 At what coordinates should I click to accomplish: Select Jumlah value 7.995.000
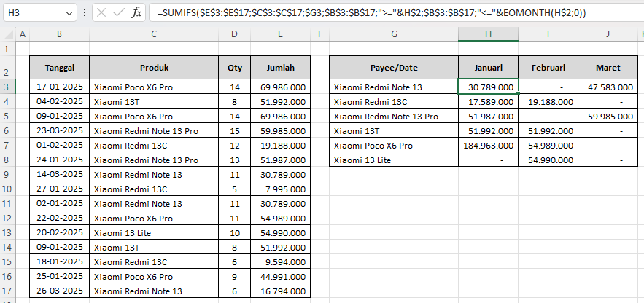pyautogui.click(x=280, y=189)
